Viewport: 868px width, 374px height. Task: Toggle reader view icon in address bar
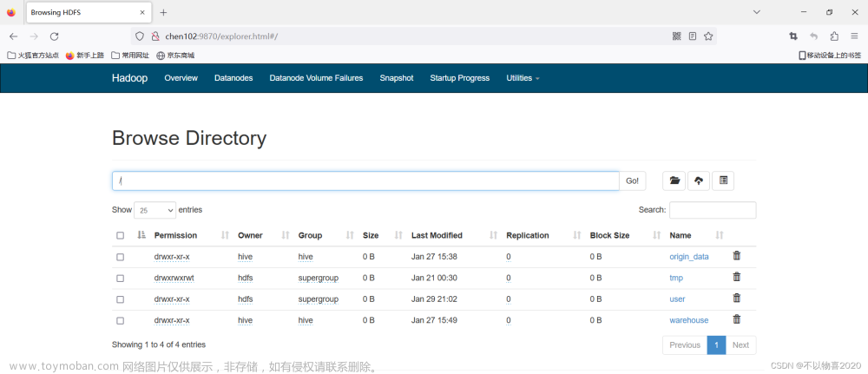click(693, 36)
